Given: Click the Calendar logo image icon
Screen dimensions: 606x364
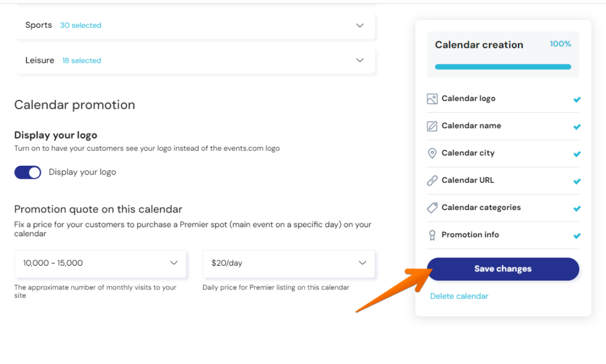Looking at the screenshot, I should click(x=432, y=99).
